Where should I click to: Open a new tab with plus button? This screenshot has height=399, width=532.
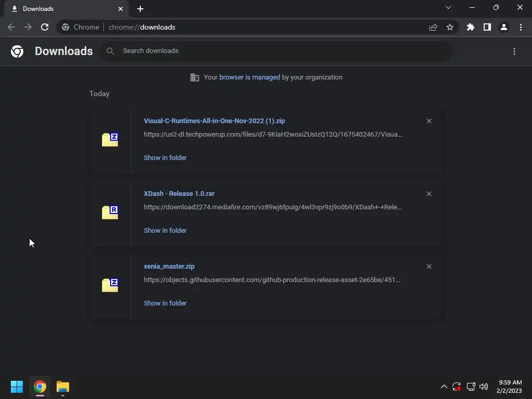click(x=140, y=9)
